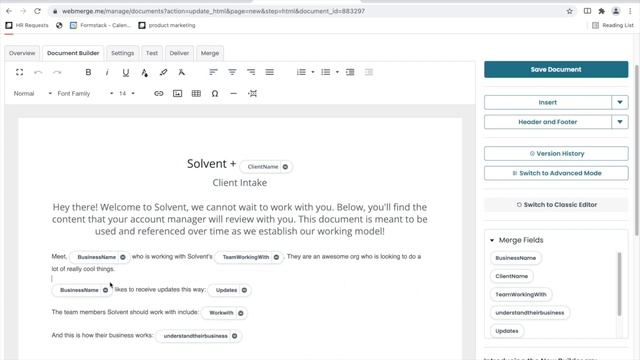Click the Insert button

coord(548,102)
